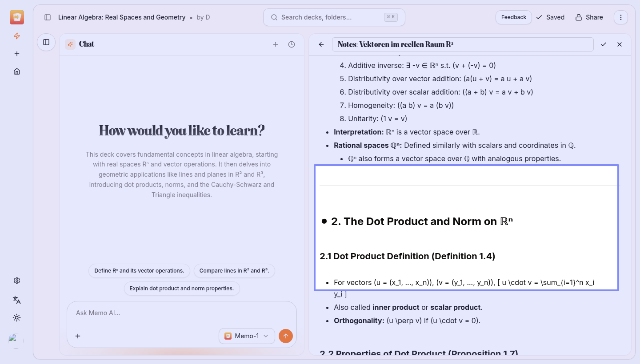Viewport: 640px width, 364px height.
Task: Click the Share button
Action: tap(589, 17)
